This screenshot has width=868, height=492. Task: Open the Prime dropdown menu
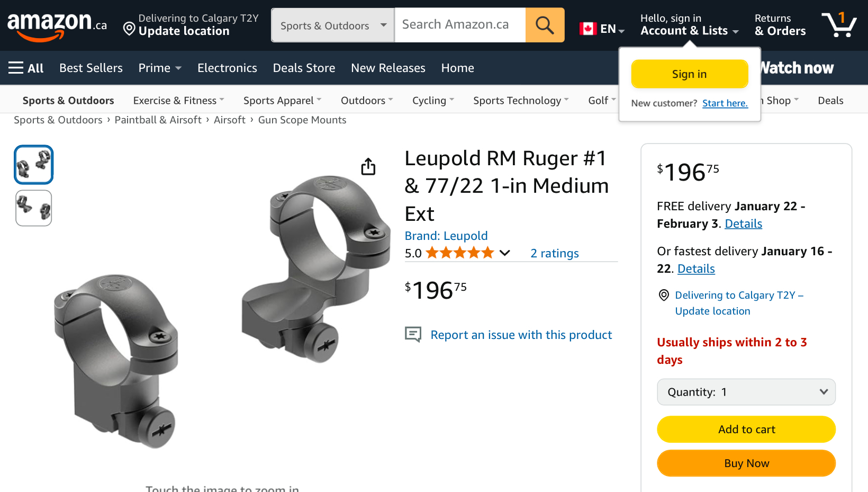pos(159,68)
